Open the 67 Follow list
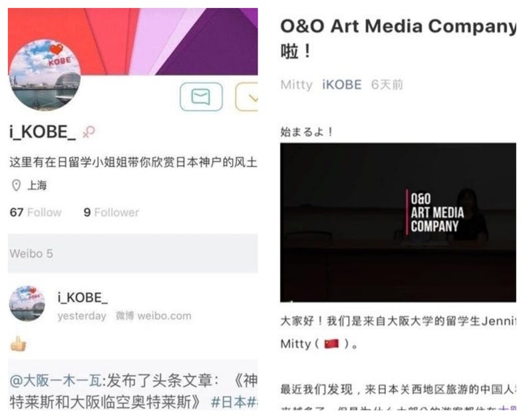Screen dimensions: 525x420 click(35, 212)
